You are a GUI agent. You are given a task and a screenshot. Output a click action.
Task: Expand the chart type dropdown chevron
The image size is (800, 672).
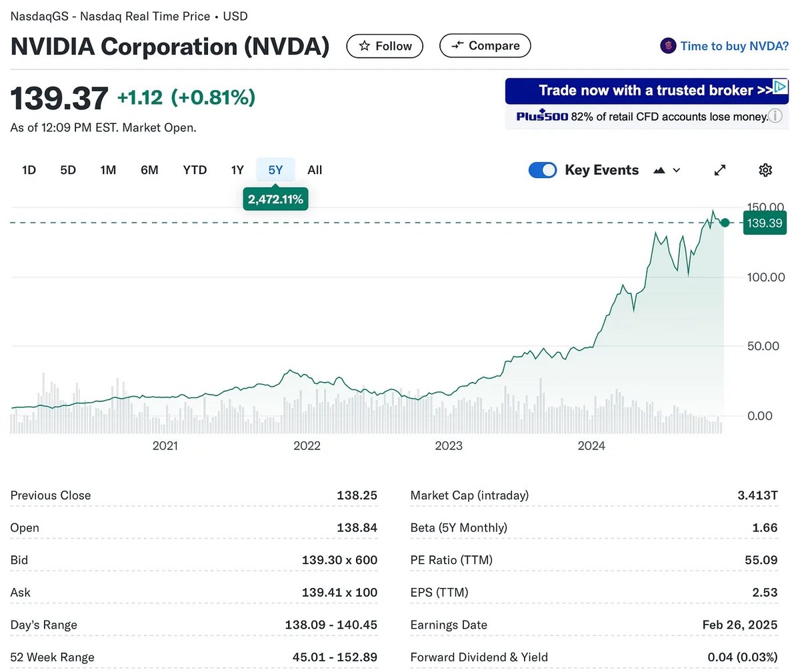(x=677, y=171)
